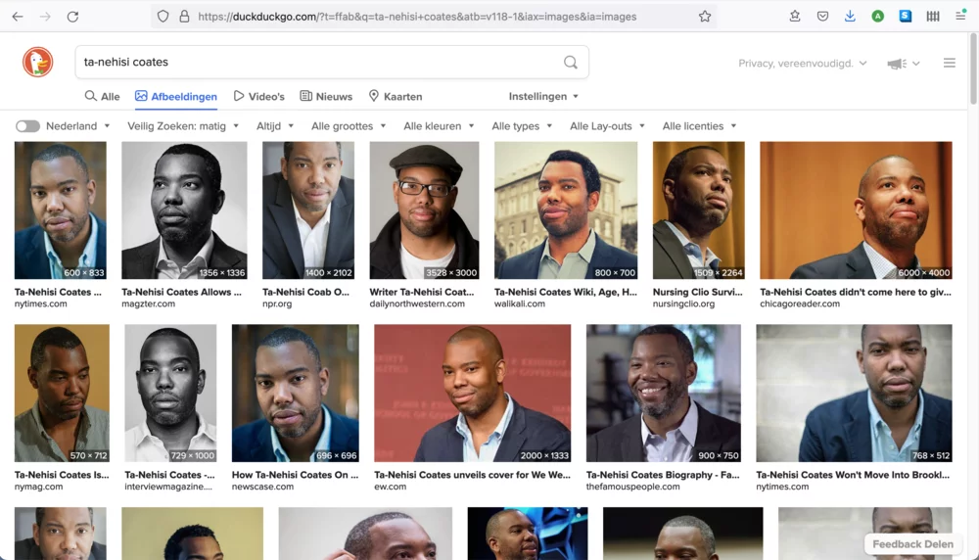Switch to the Nieuws tab
The height and width of the screenshot is (560, 979).
point(326,96)
